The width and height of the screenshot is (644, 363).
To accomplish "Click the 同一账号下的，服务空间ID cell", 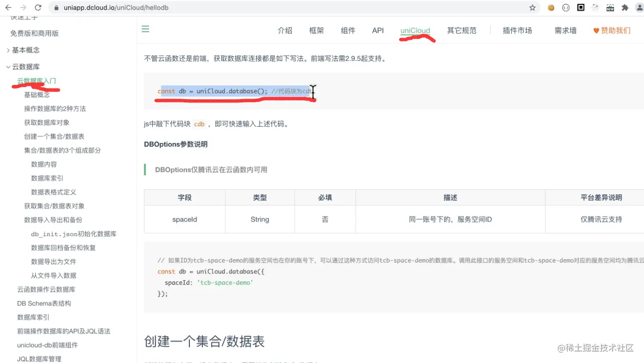I will (450, 220).
